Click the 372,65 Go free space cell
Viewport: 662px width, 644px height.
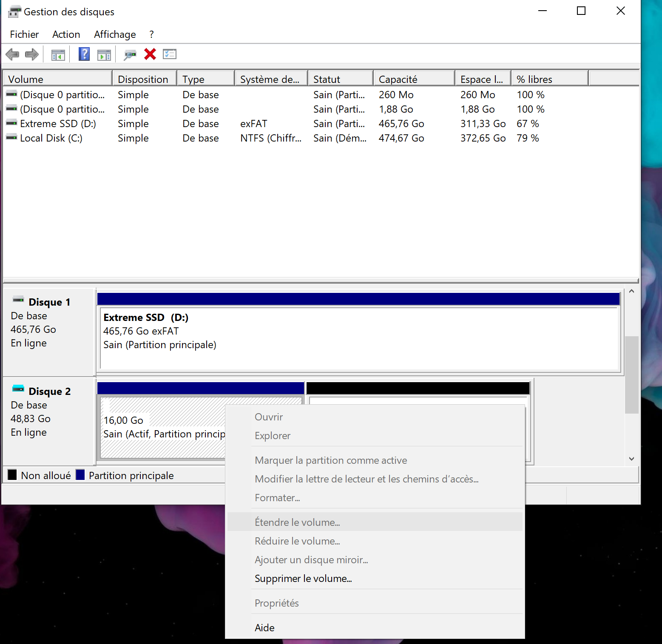coord(483,138)
